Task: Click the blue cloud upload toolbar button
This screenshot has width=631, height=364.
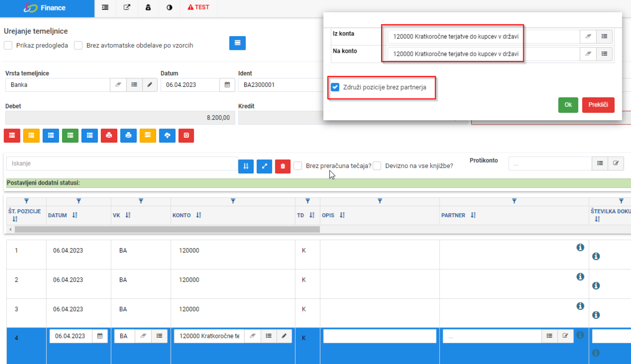Action: point(167,135)
